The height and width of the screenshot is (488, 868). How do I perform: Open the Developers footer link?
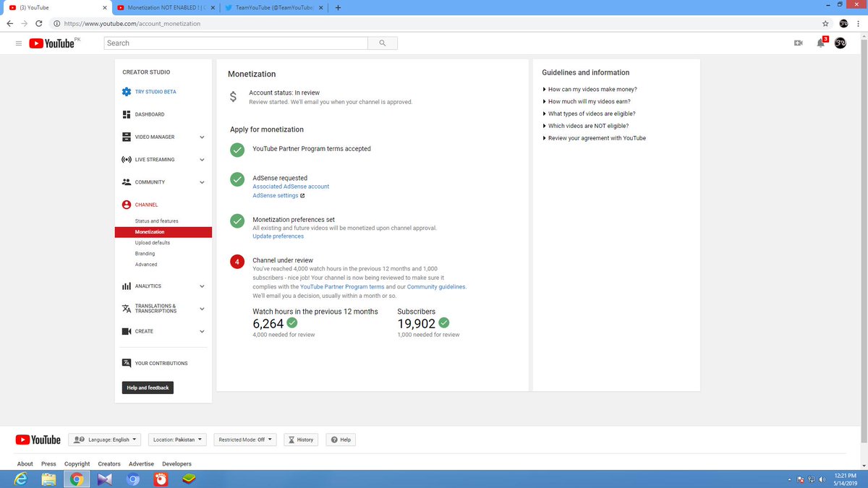click(x=176, y=464)
